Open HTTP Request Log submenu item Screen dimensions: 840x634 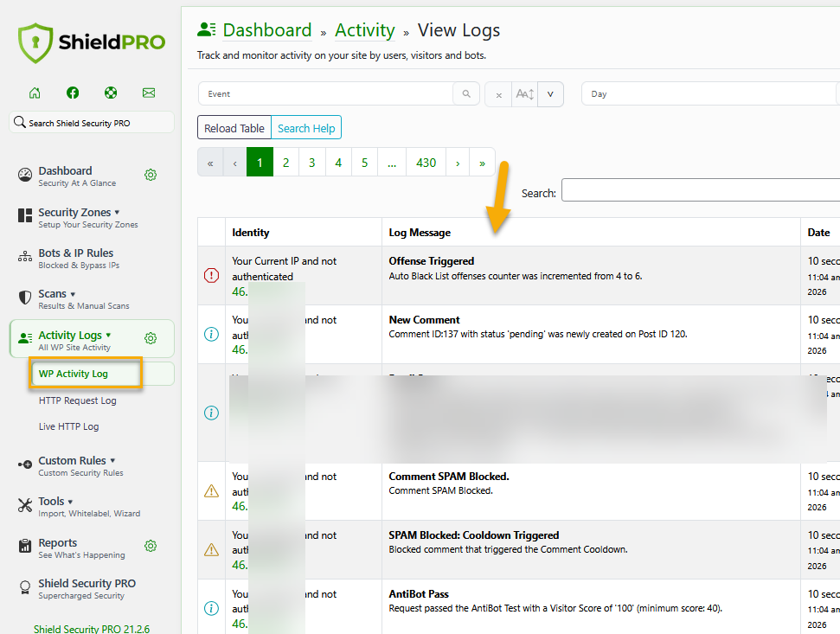pos(78,400)
